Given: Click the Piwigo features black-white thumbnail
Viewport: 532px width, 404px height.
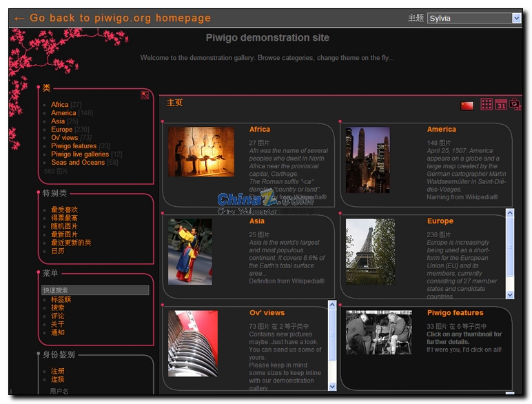Looking at the screenshot, I should (378, 332).
